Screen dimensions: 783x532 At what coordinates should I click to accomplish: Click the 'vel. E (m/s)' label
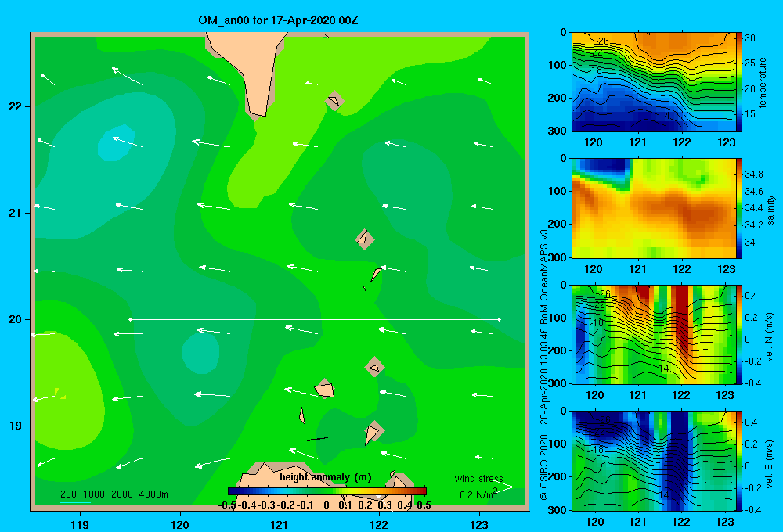click(x=769, y=463)
